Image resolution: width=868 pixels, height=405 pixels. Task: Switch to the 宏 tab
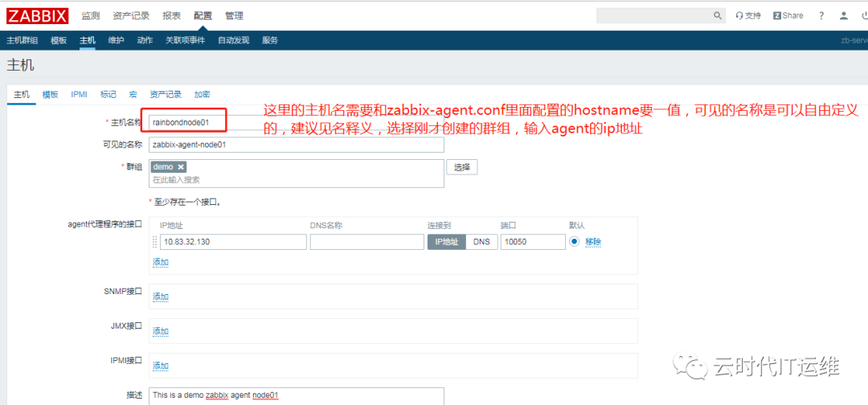133,95
